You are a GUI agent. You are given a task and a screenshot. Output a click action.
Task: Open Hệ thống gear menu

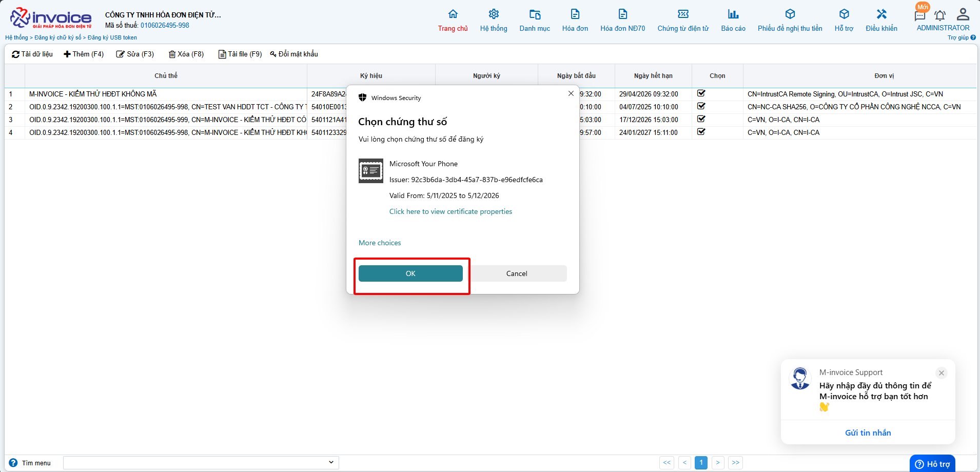tap(494, 14)
